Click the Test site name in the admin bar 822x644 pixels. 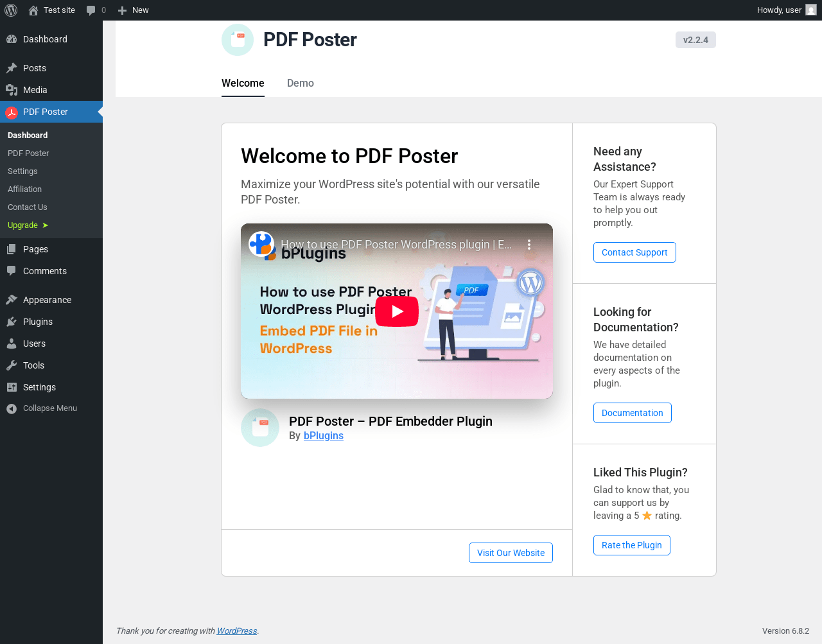[x=59, y=10]
